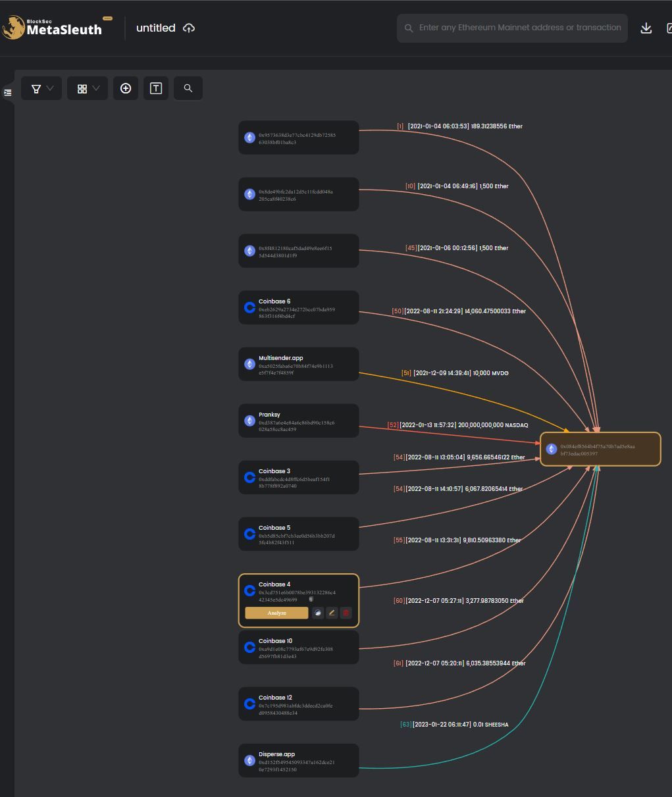Click edge label [55] 9,810.50963380 Ether
672x797 pixels.
click(457, 540)
